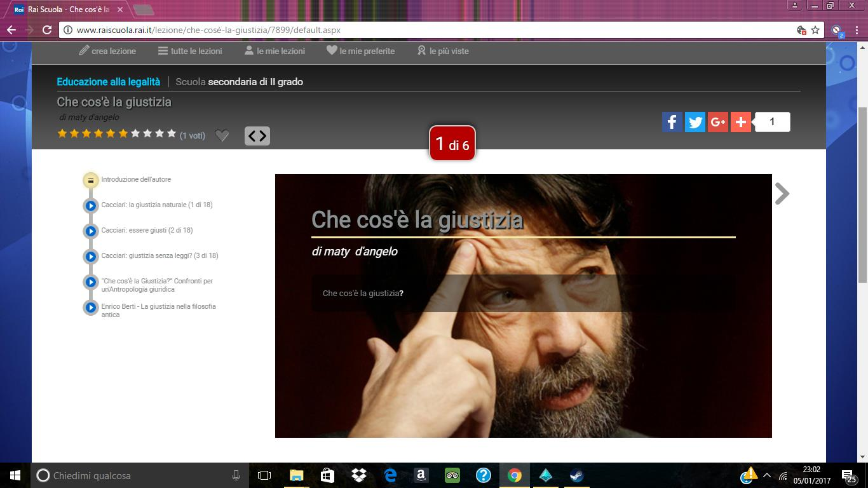The height and width of the screenshot is (488, 868).
Task: Open Introduzione dell'autore step icon
Action: click(91, 180)
